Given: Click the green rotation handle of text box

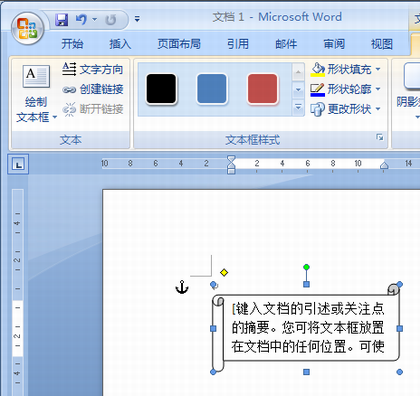Looking at the screenshot, I should 306,267.
